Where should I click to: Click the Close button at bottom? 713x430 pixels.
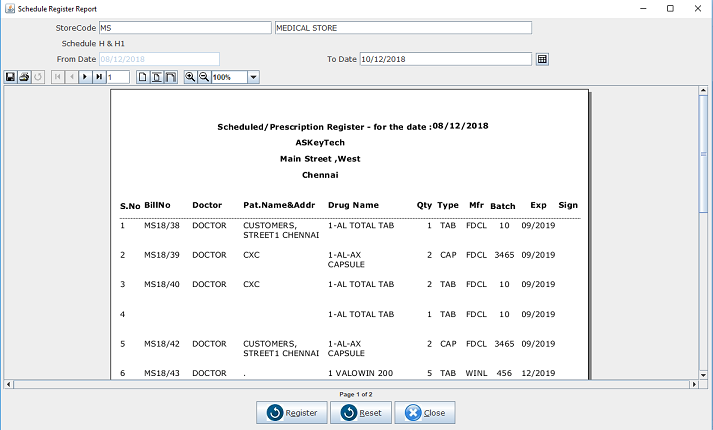point(424,412)
